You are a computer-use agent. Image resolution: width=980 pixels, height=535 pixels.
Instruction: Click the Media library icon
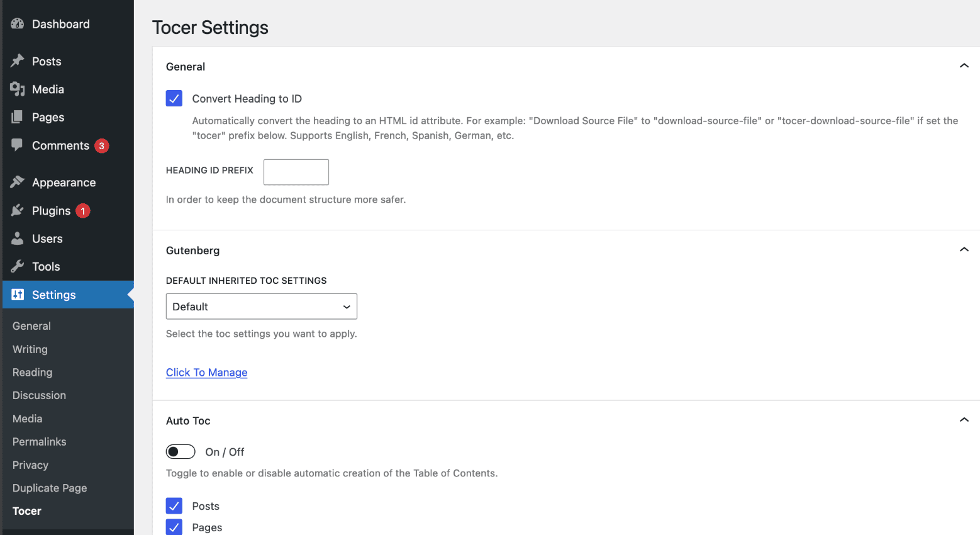point(17,89)
